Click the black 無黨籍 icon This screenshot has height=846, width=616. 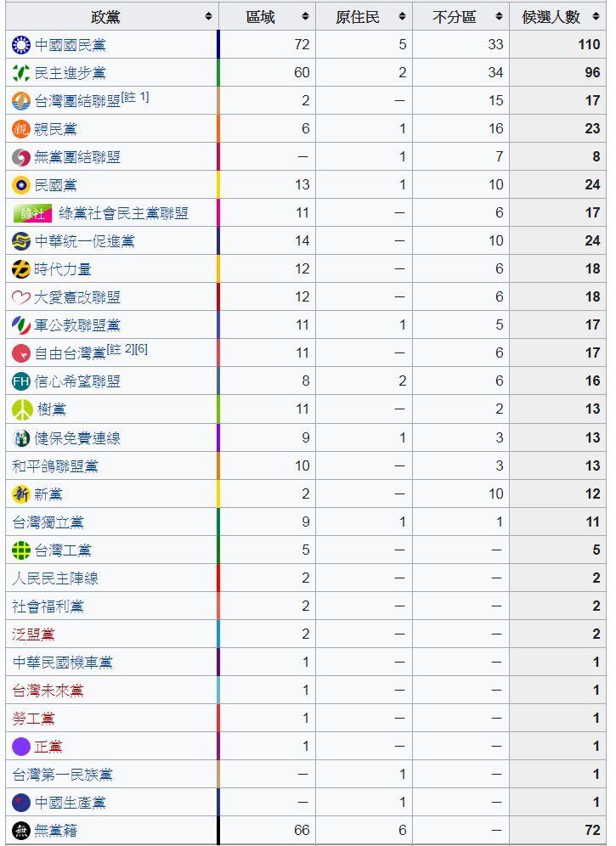click(x=21, y=831)
